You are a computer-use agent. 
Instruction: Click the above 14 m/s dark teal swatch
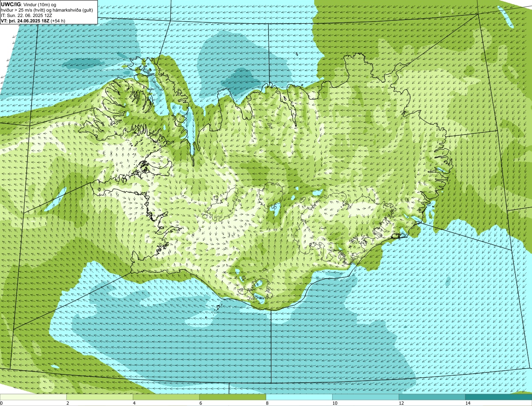point(499,397)
